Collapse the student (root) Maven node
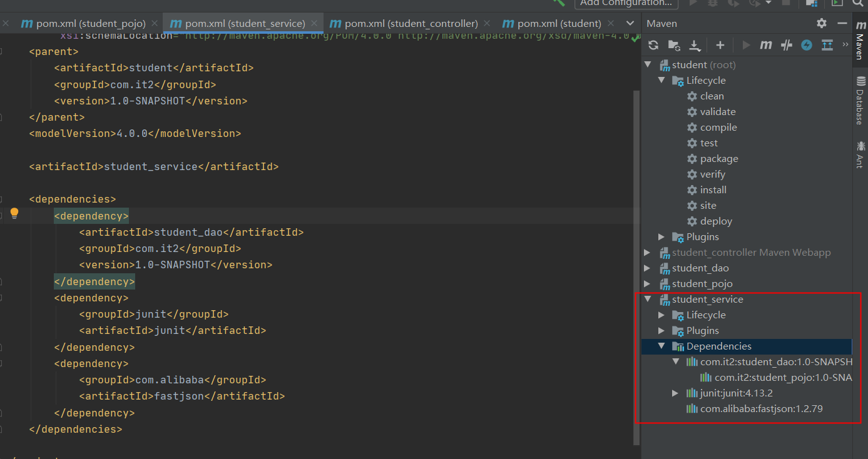 point(648,64)
